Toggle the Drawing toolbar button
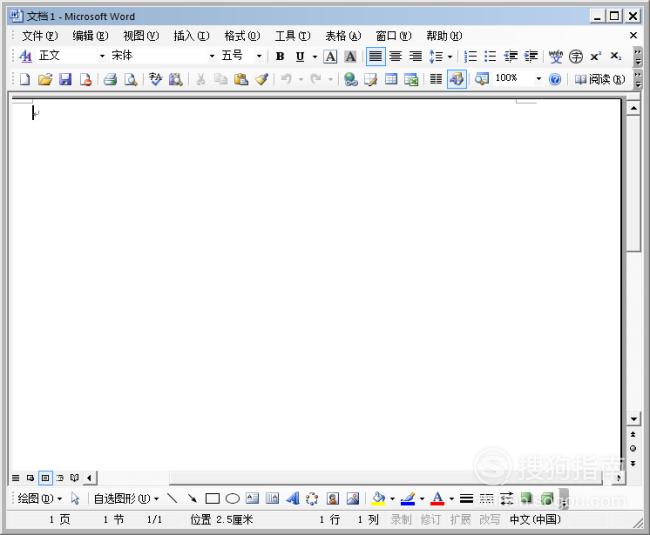 pyautogui.click(x=457, y=79)
